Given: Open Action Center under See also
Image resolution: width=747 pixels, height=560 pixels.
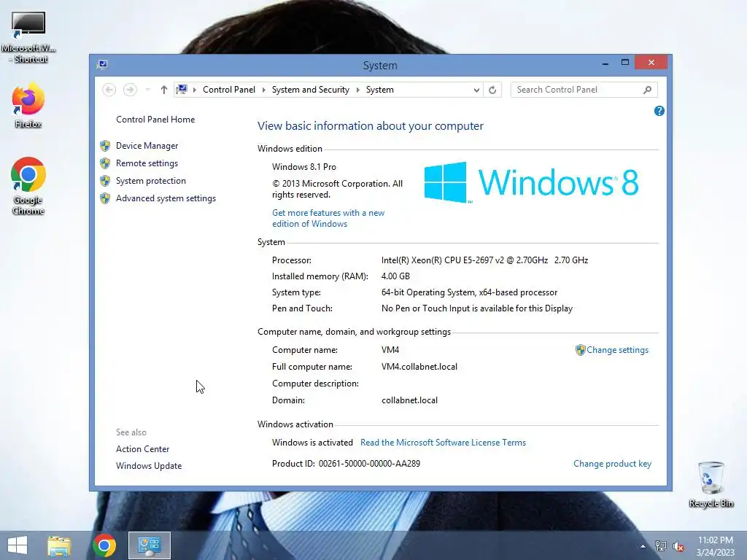Looking at the screenshot, I should click(142, 449).
